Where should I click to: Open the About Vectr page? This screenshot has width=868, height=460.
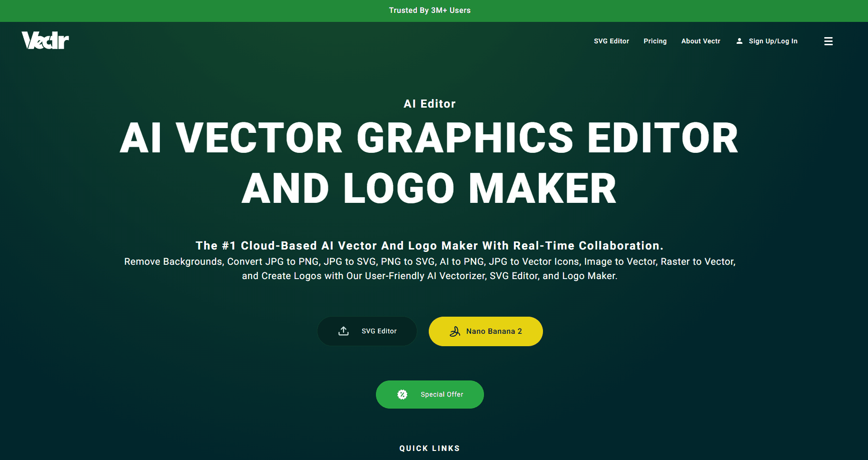(x=701, y=41)
